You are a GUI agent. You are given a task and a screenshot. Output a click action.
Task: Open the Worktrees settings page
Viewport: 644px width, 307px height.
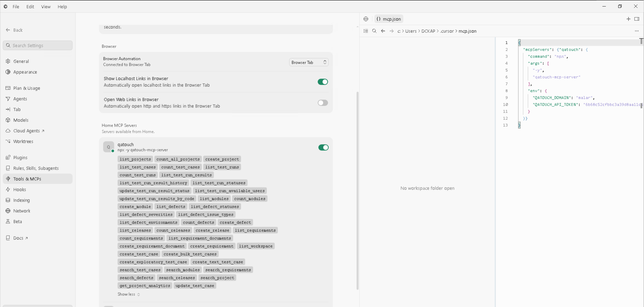coord(37,141)
